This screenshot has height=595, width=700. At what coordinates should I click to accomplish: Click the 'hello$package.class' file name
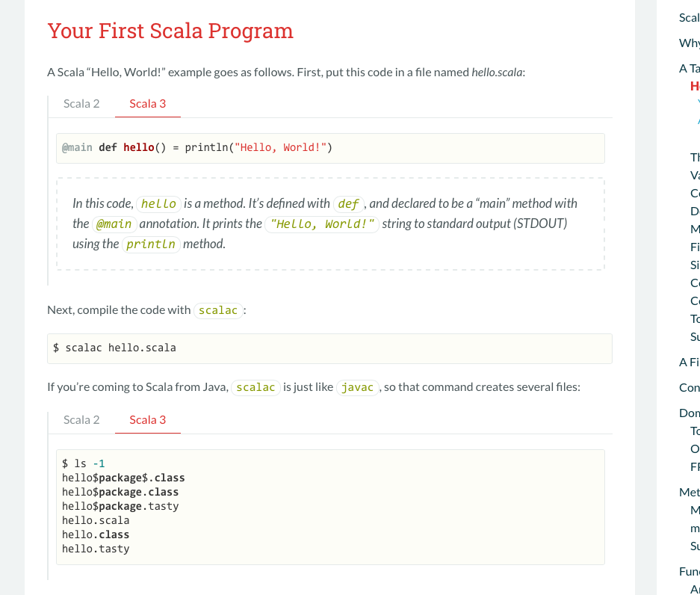[120, 493]
